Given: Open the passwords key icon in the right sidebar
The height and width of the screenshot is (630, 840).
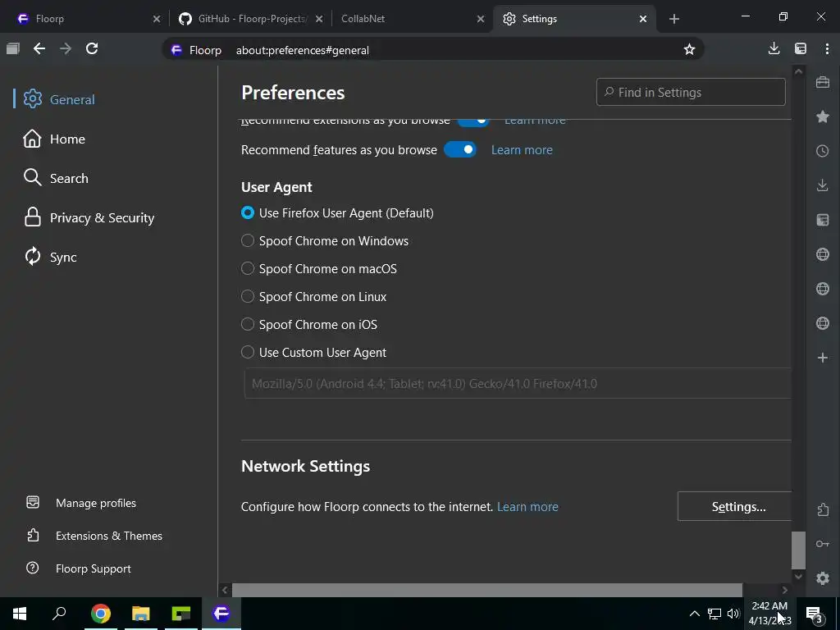Looking at the screenshot, I should click(x=823, y=544).
